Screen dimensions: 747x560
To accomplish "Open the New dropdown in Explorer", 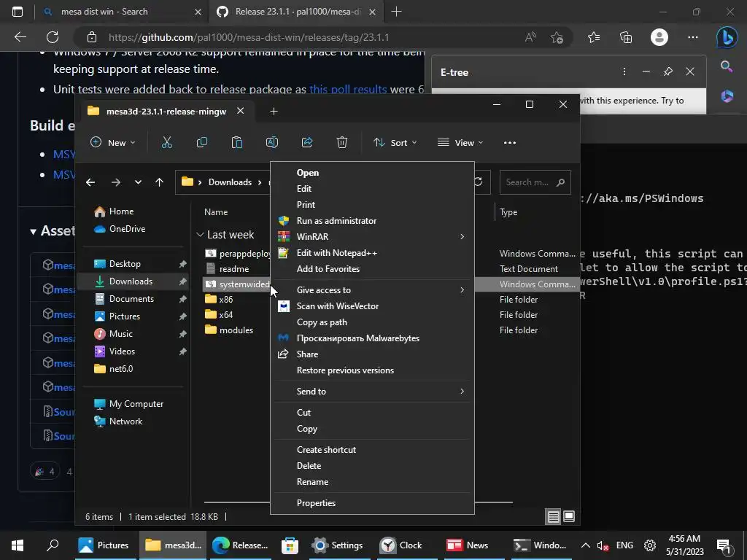I will tap(113, 142).
